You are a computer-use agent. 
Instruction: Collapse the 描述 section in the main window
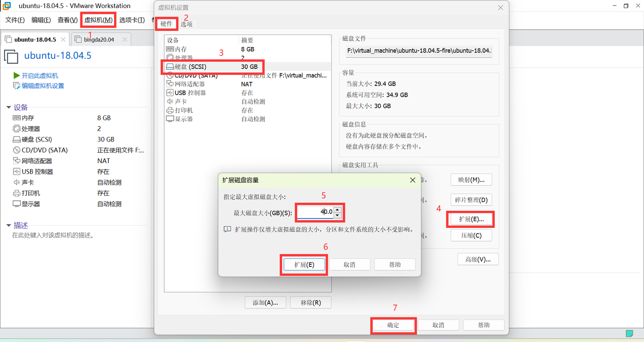click(x=8, y=226)
